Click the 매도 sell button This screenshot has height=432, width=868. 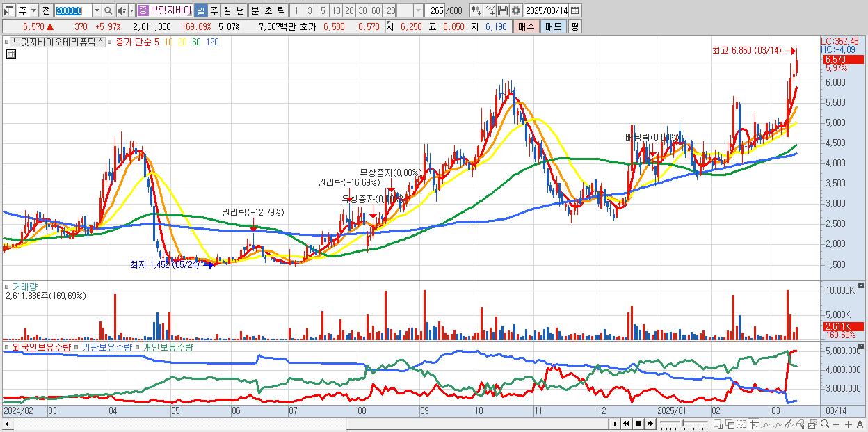pyautogui.click(x=554, y=26)
